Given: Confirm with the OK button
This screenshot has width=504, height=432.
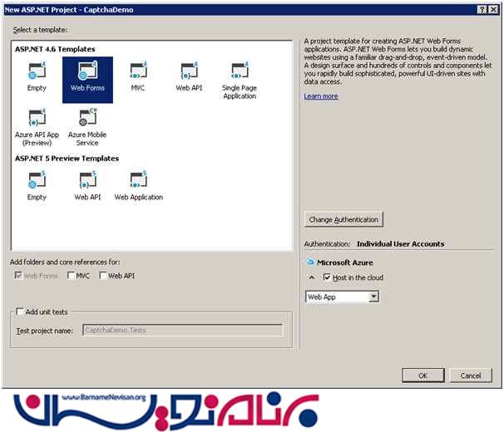Looking at the screenshot, I should point(423,376).
